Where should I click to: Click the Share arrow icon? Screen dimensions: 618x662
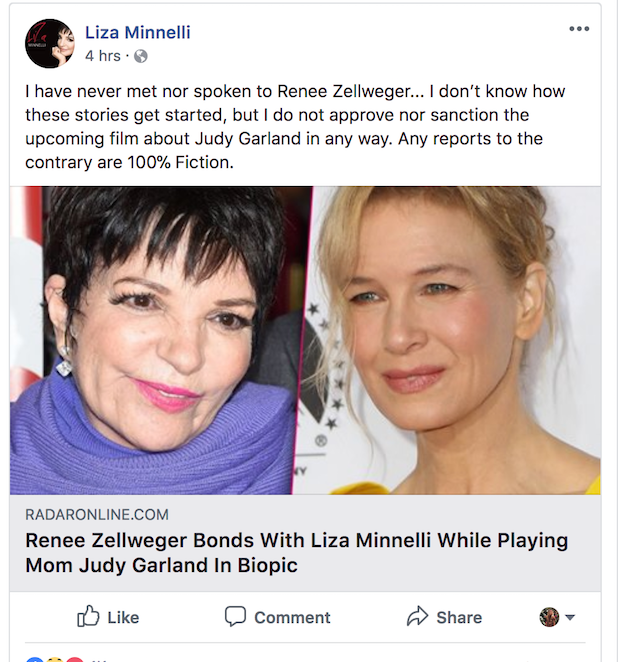[417, 616]
